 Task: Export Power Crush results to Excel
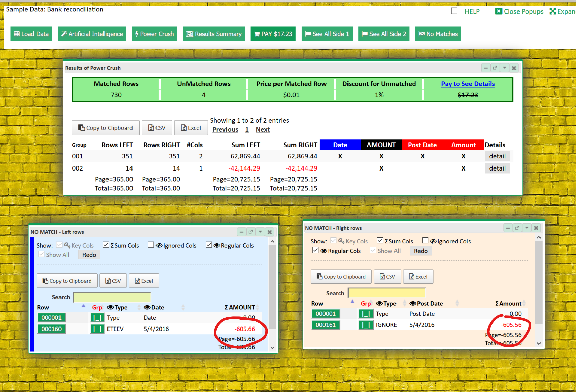coord(191,128)
